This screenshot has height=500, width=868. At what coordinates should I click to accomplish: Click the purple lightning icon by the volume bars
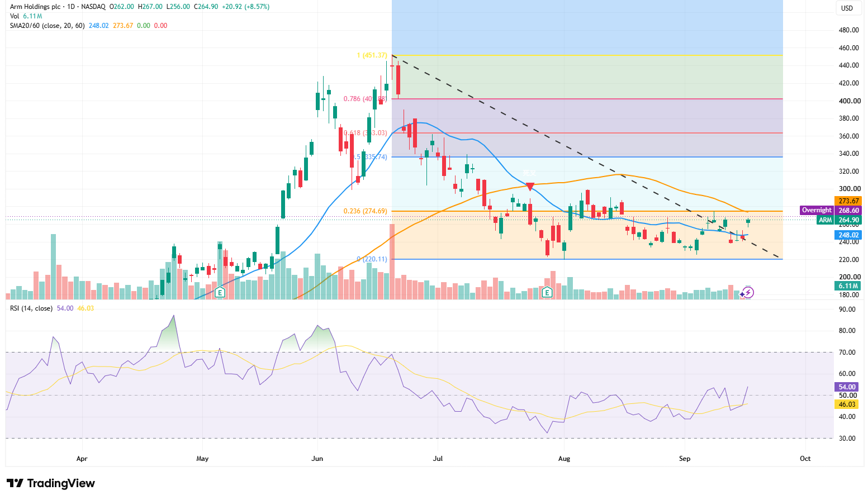tap(748, 292)
